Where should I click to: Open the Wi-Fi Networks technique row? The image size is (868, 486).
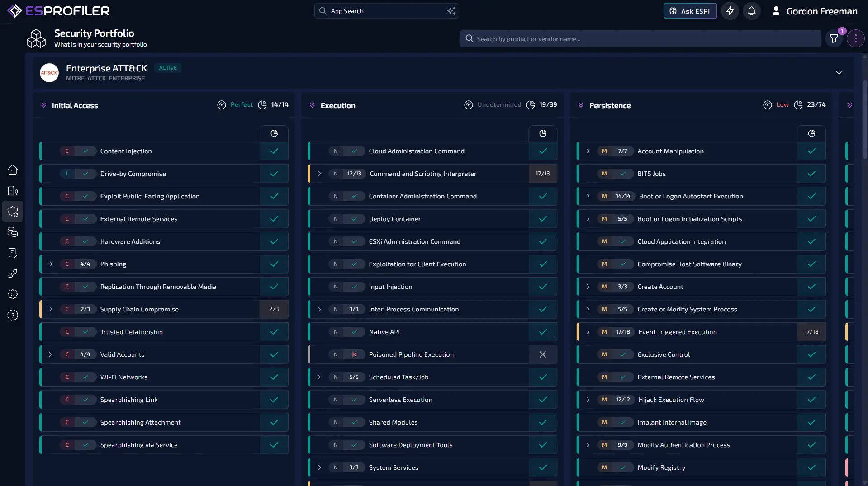pos(164,377)
